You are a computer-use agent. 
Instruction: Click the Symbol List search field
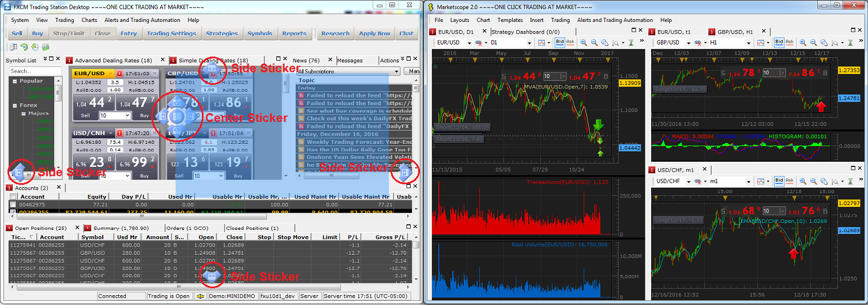pos(35,71)
